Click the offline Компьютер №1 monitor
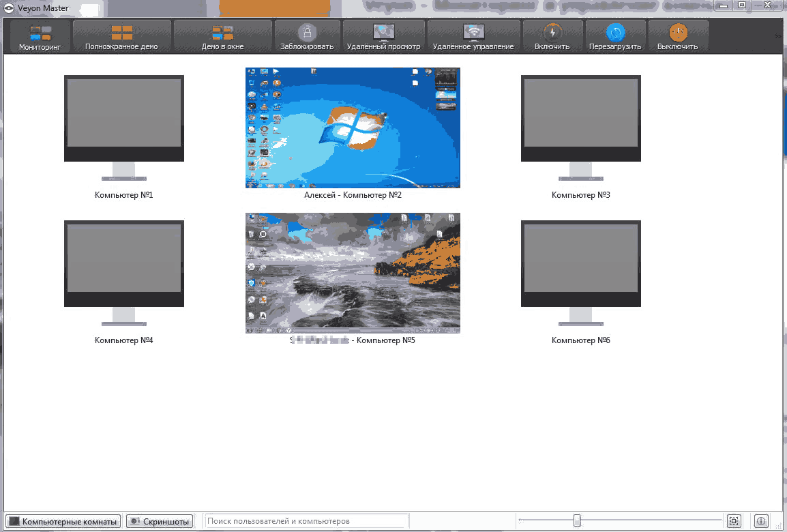Image resolution: width=787 pixels, height=532 pixels. [x=123, y=118]
